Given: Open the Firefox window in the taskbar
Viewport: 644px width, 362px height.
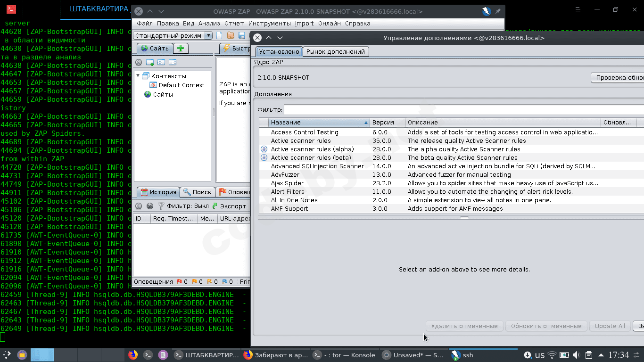Looking at the screenshot, I should 275,355.
